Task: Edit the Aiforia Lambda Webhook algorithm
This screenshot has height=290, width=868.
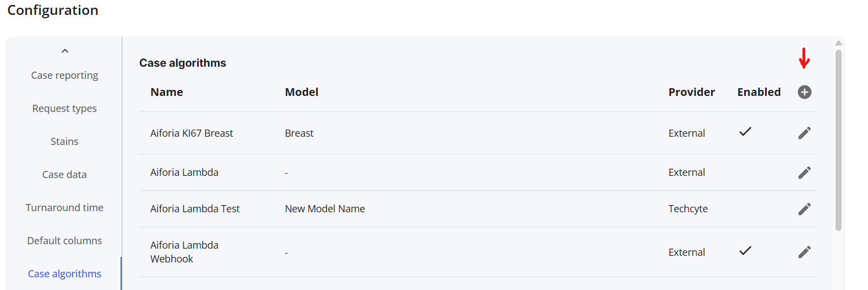Action: (x=804, y=252)
